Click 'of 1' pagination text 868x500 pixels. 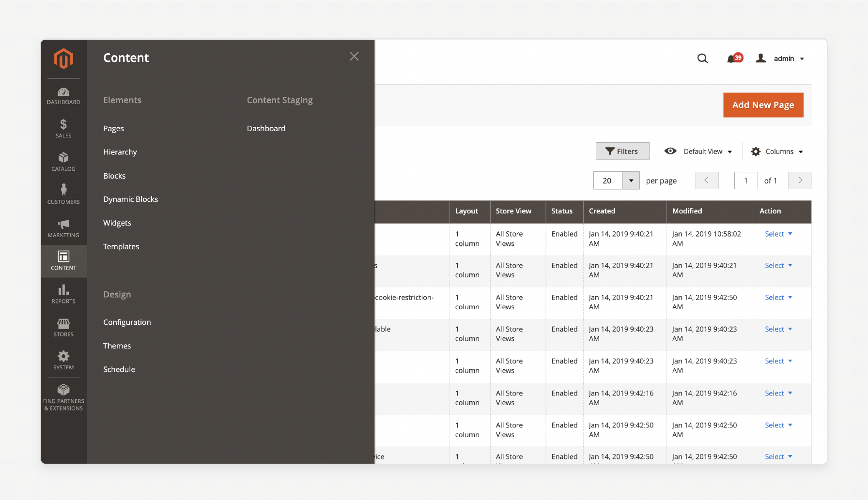point(770,181)
